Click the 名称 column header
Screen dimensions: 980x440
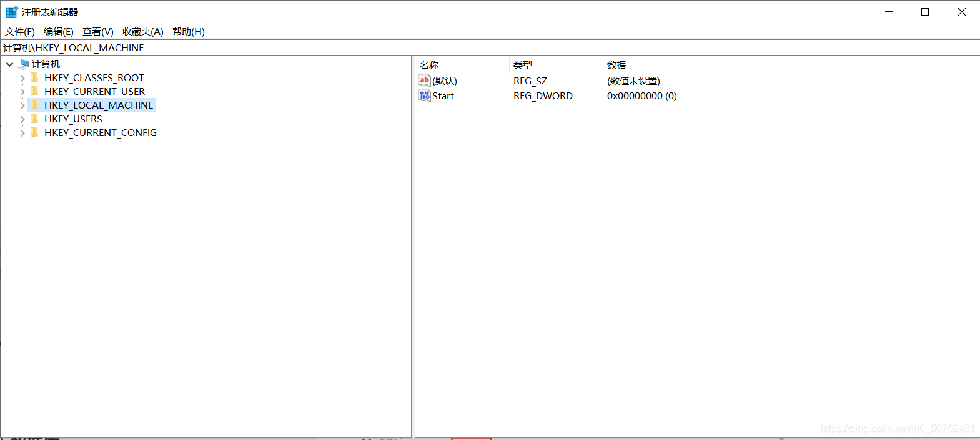[462, 65]
